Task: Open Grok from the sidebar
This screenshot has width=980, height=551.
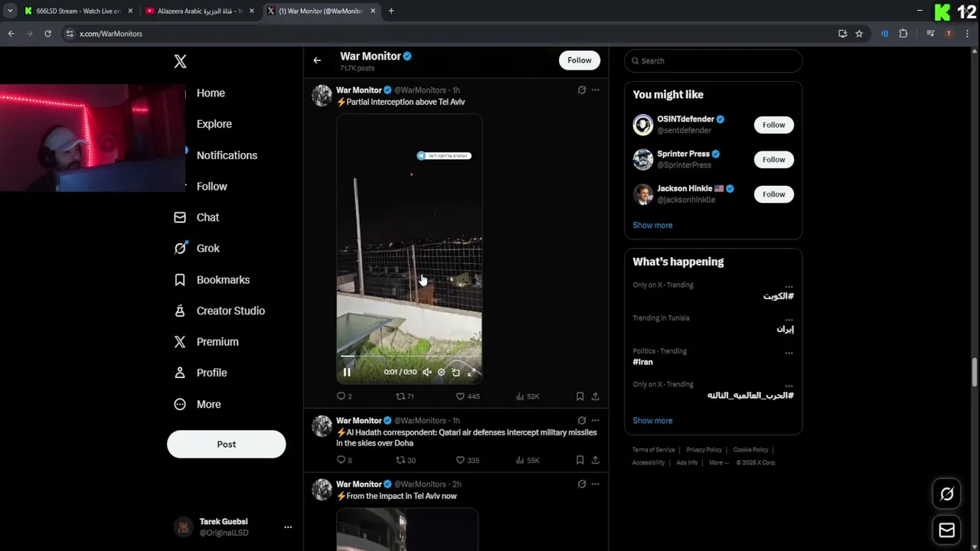Action: pos(207,248)
